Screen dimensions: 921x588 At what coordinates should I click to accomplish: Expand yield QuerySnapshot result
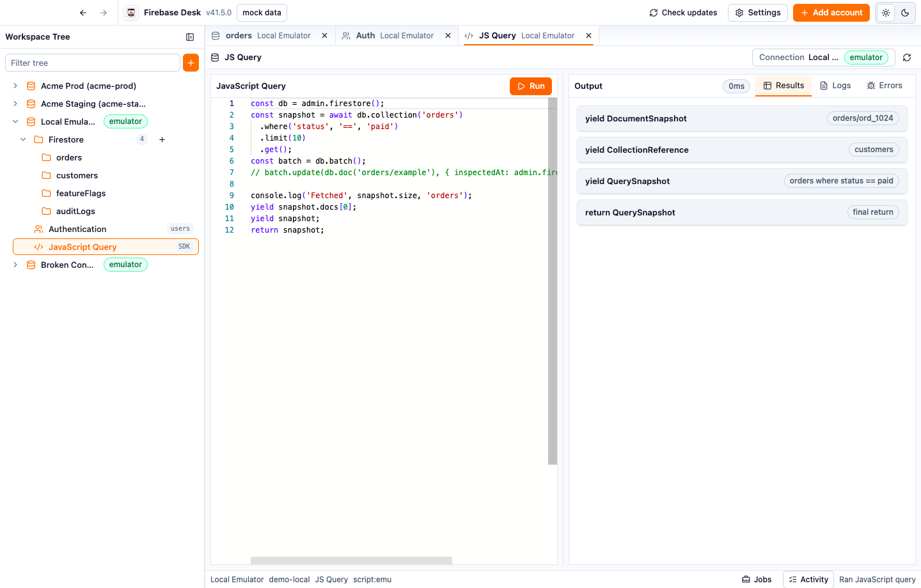pyautogui.click(x=742, y=181)
